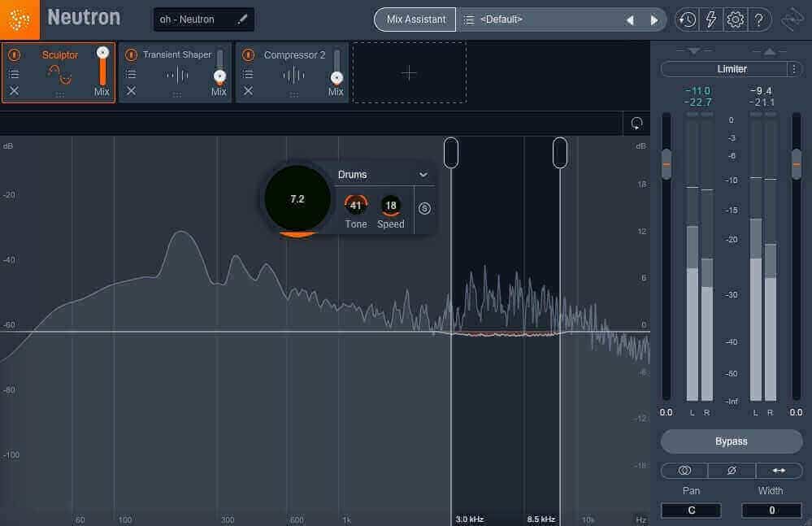Adjust Transient Shaper Mix slider
812x526 pixels.
[x=219, y=66]
